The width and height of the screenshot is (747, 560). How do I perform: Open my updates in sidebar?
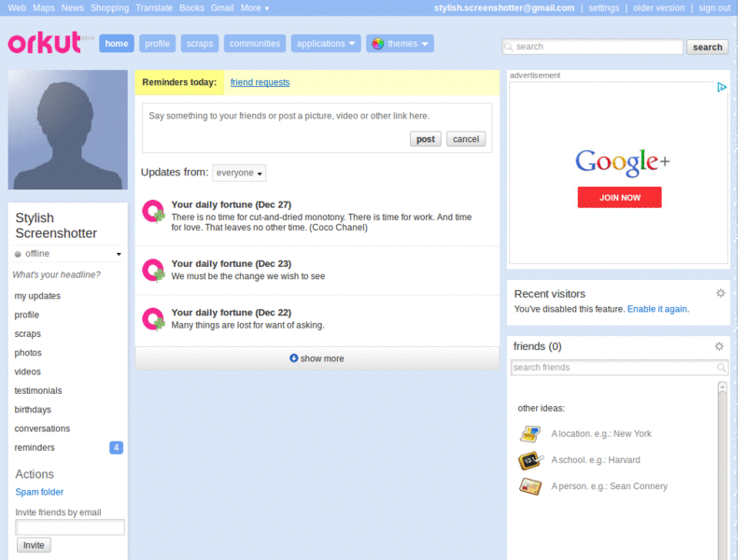(37, 296)
